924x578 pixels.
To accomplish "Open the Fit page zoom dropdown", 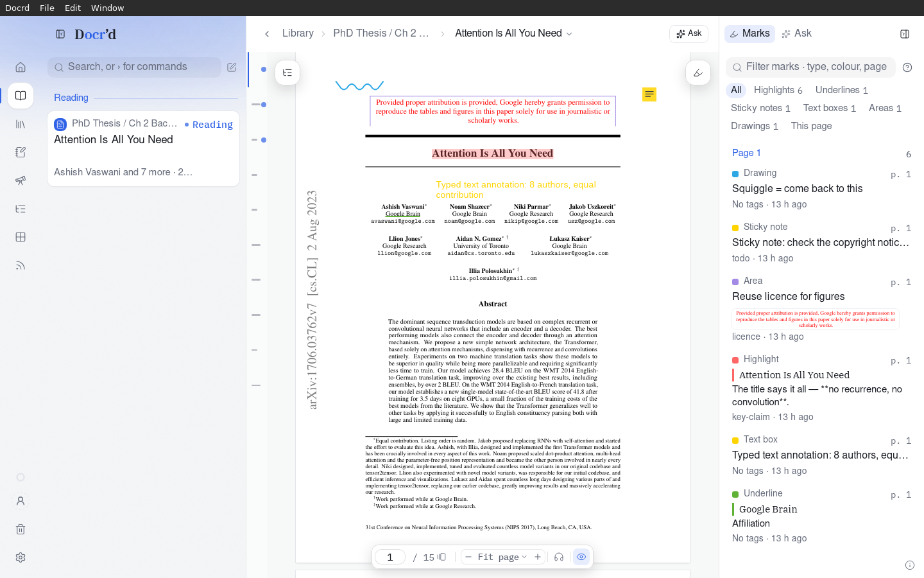I will [x=502, y=557].
